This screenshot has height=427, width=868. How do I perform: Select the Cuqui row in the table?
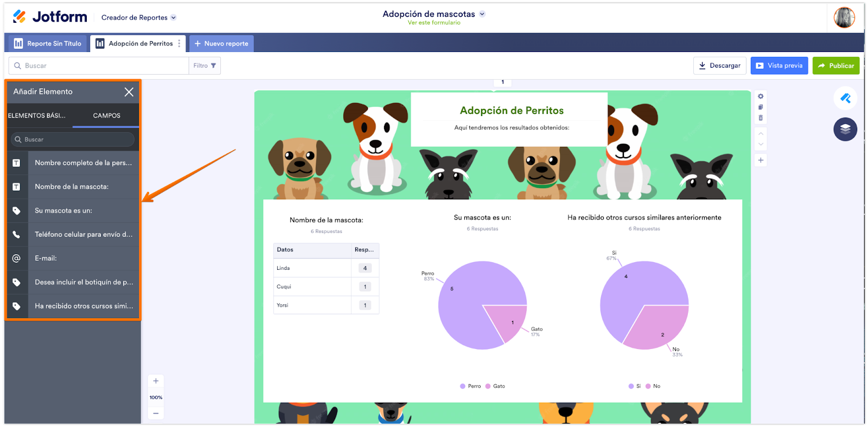click(x=327, y=287)
